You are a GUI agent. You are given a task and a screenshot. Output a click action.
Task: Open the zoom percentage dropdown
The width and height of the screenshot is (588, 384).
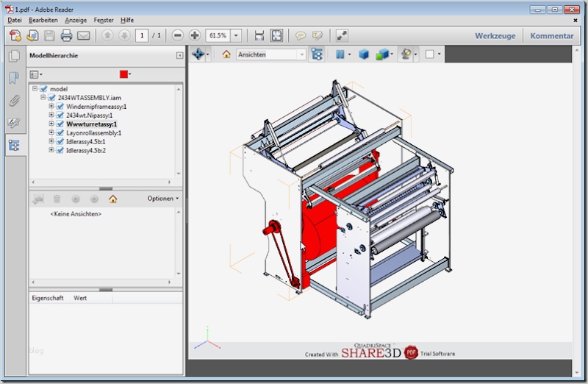[x=236, y=35]
